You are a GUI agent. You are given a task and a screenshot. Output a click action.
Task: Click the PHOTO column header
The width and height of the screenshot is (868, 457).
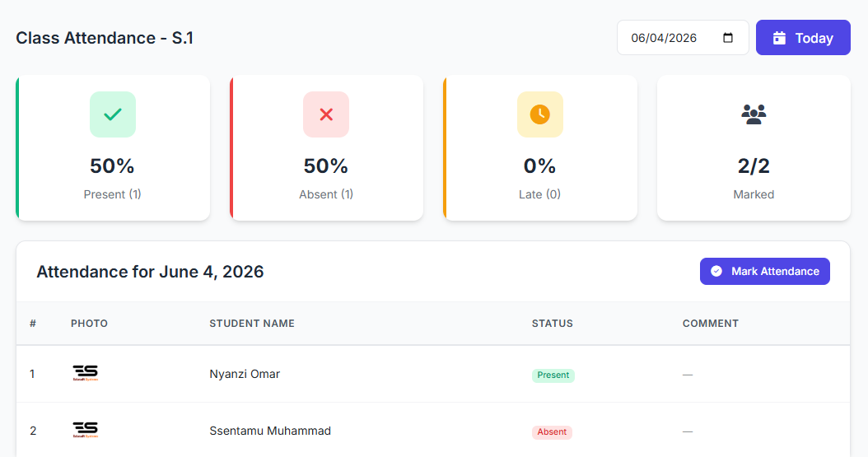(89, 324)
